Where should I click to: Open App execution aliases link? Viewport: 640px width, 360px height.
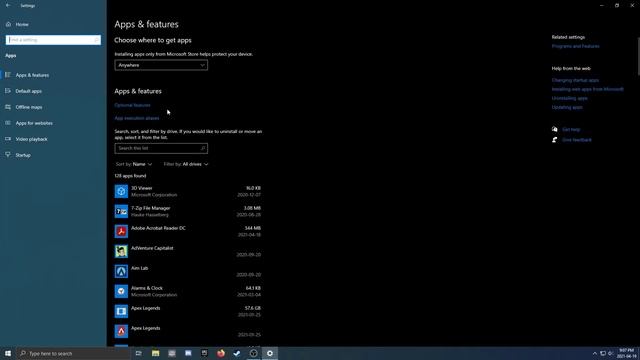point(137,118)
